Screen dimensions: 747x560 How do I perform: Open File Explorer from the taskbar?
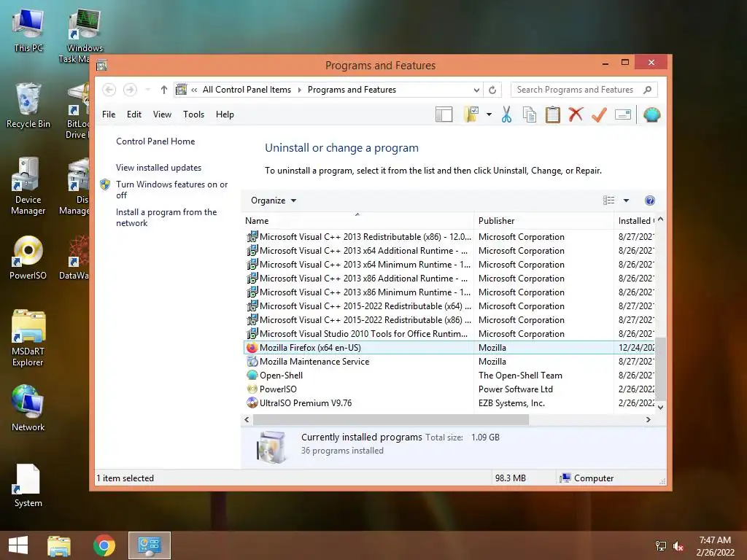click(58, 545)
